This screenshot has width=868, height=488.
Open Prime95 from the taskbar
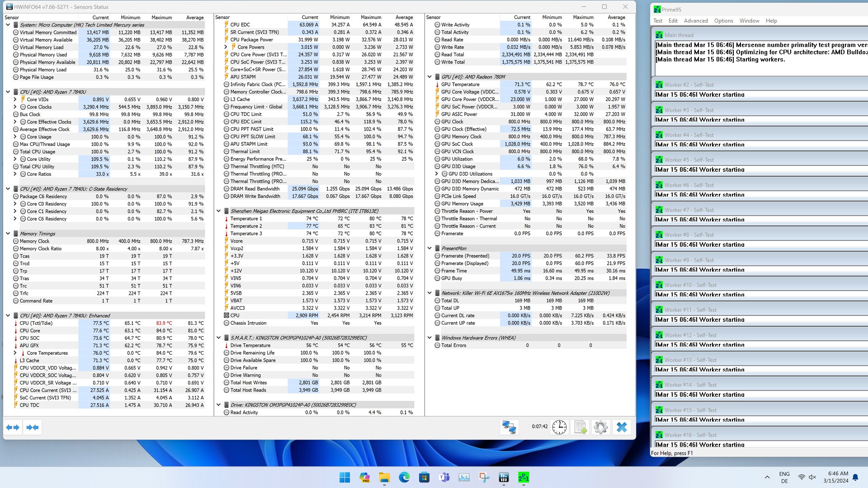524,477
